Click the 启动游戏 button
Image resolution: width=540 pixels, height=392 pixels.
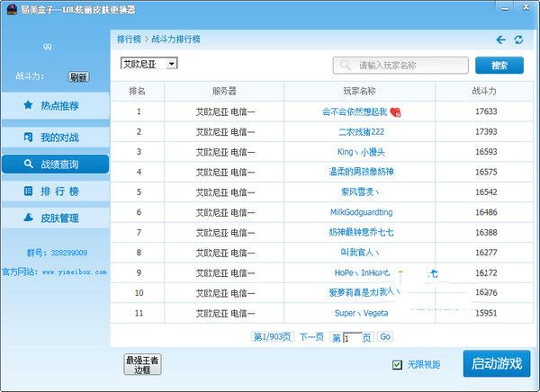497,363
